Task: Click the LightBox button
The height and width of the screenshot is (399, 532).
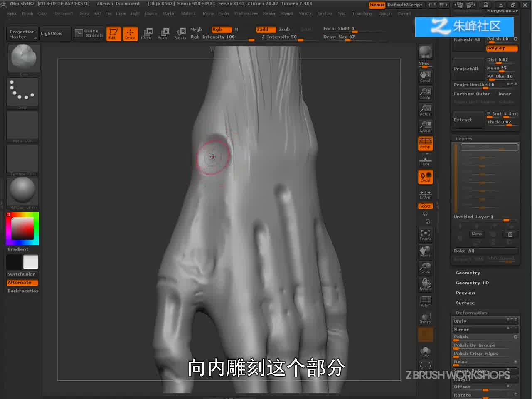Action: (x=51, y=33)
